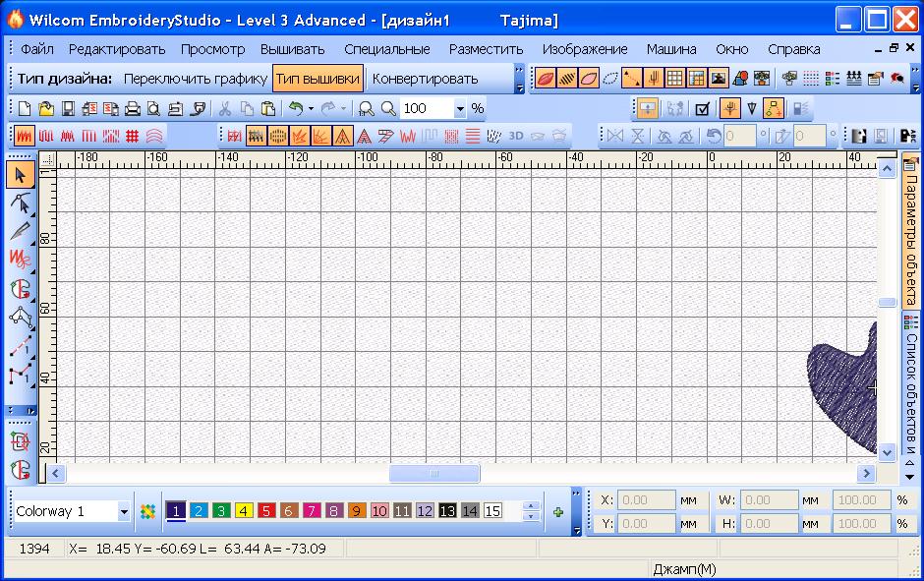Open the Файл menu

37,49
